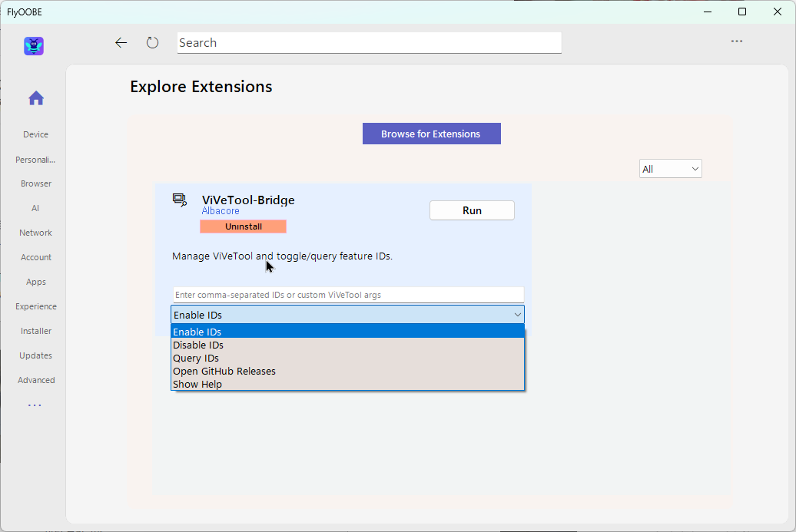Open the Device section in sidebar
Screen dimensions: 796x532
(x=35, y=134)
